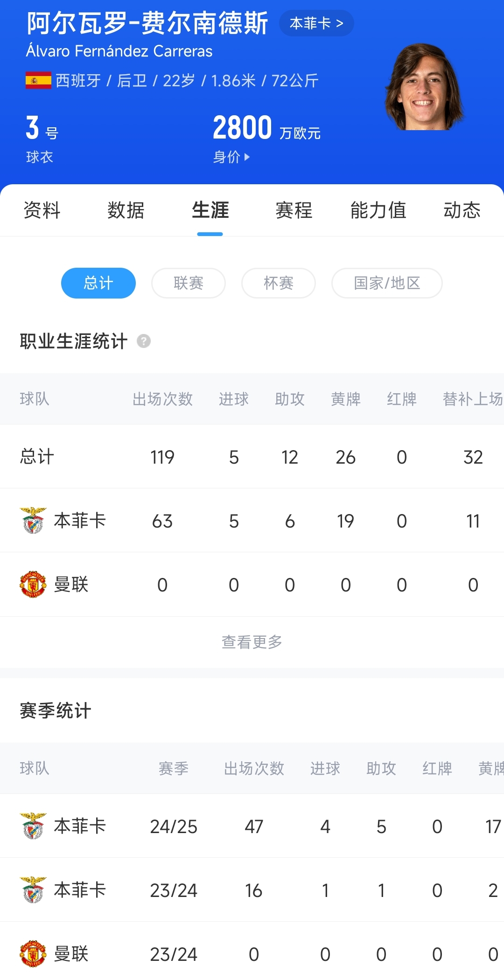Click Benfica crest in career stats table
This screenshot has height=980, width=504.
coord(33,521)
